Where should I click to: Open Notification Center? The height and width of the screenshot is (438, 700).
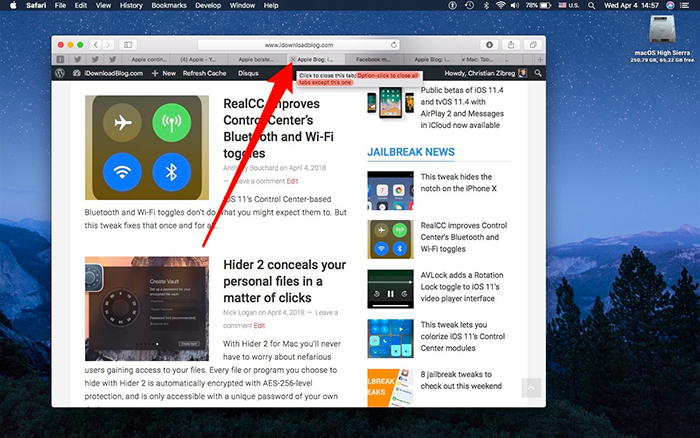[684, 5]
